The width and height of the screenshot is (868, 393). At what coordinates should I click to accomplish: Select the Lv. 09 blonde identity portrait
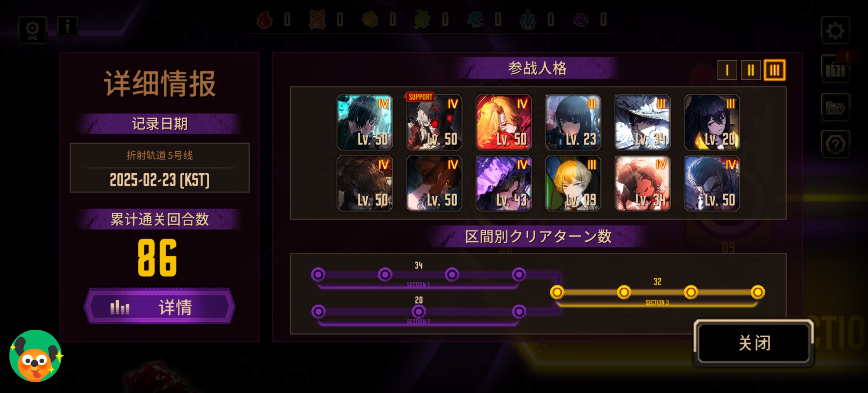(x=573, y=183)
